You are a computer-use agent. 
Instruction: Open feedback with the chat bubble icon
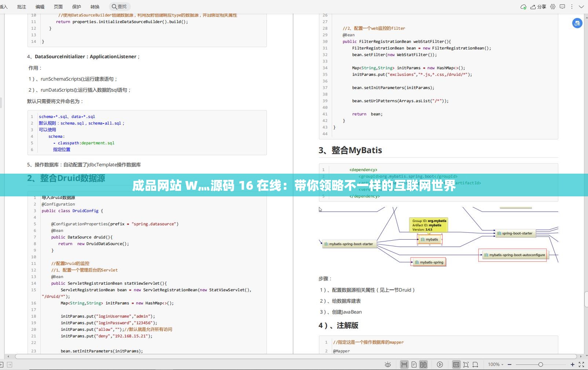click(562, 7)
